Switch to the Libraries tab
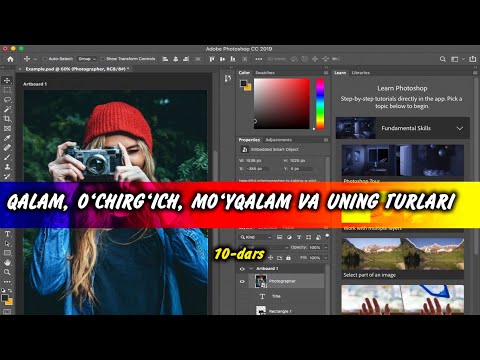The image size is (480, 360). click(x=360, y=73)
